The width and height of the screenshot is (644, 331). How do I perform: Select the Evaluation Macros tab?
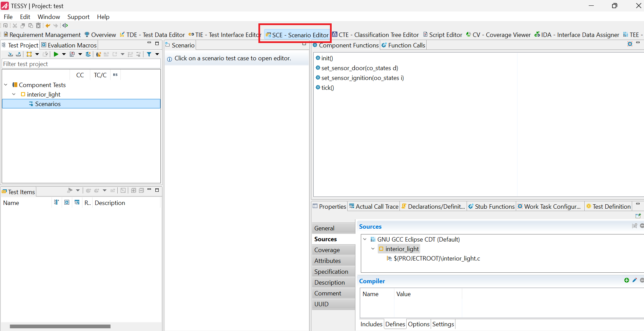(x=69, y=45)
